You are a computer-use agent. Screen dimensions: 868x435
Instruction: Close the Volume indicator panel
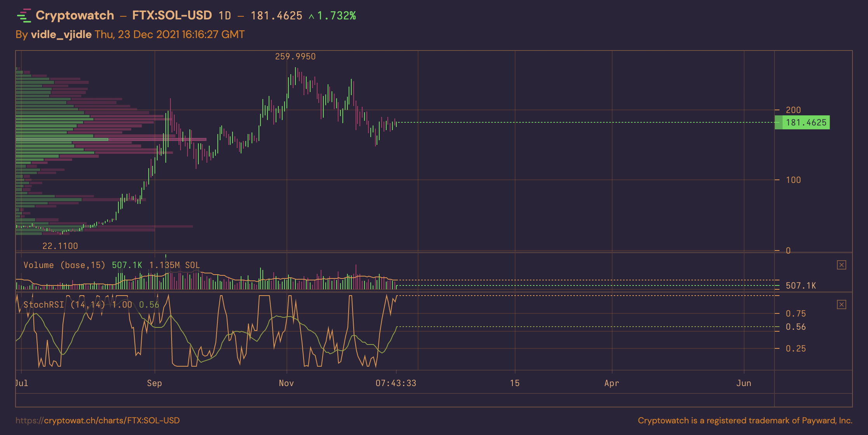click(x=841, y=265)
